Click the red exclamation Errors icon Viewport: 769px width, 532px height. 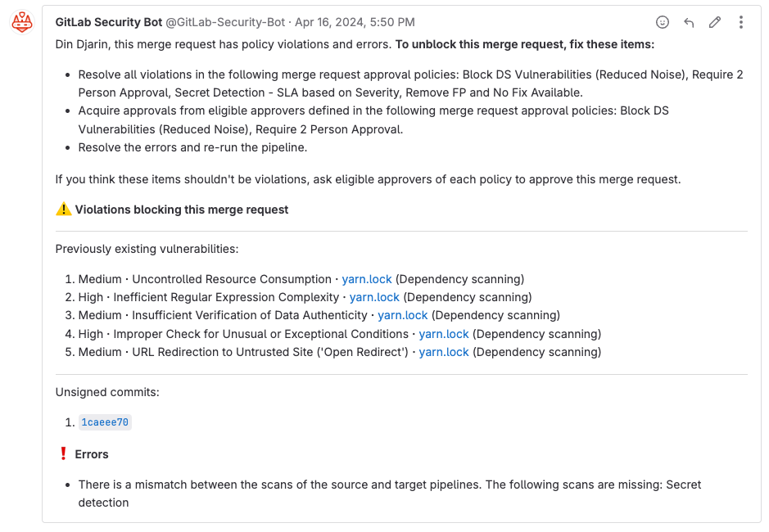(63, 454)
